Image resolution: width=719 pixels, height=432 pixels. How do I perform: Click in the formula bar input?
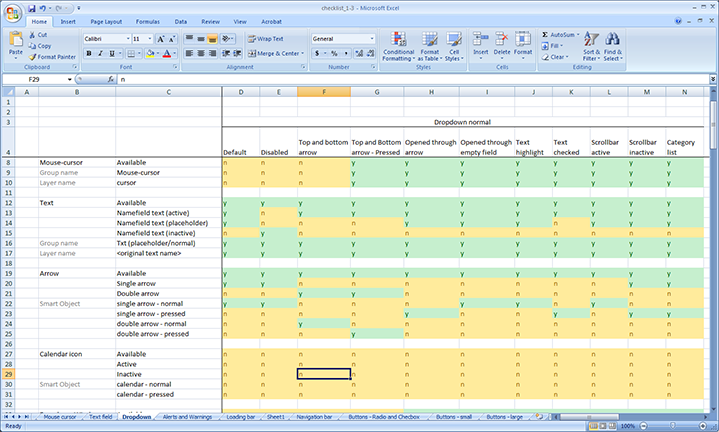(x=400, y=78)
